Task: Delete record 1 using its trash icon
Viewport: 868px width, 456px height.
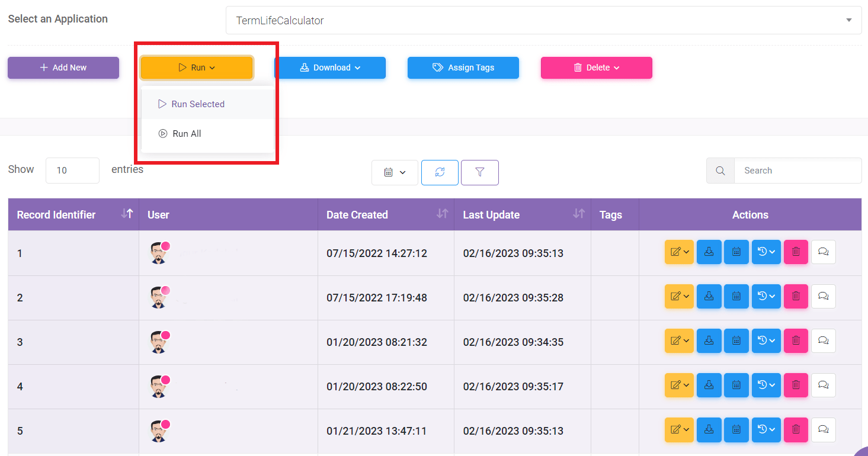Action: tap(796, 252)
